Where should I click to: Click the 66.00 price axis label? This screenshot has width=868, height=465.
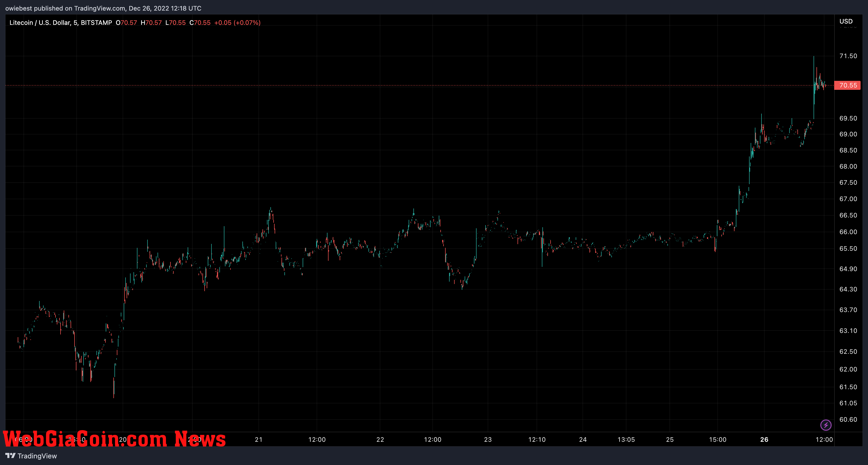pyautogui.click(x=848, y=232)
